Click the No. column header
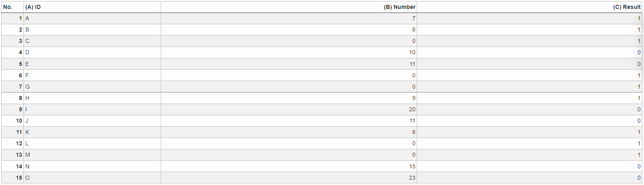 (13, 7)
